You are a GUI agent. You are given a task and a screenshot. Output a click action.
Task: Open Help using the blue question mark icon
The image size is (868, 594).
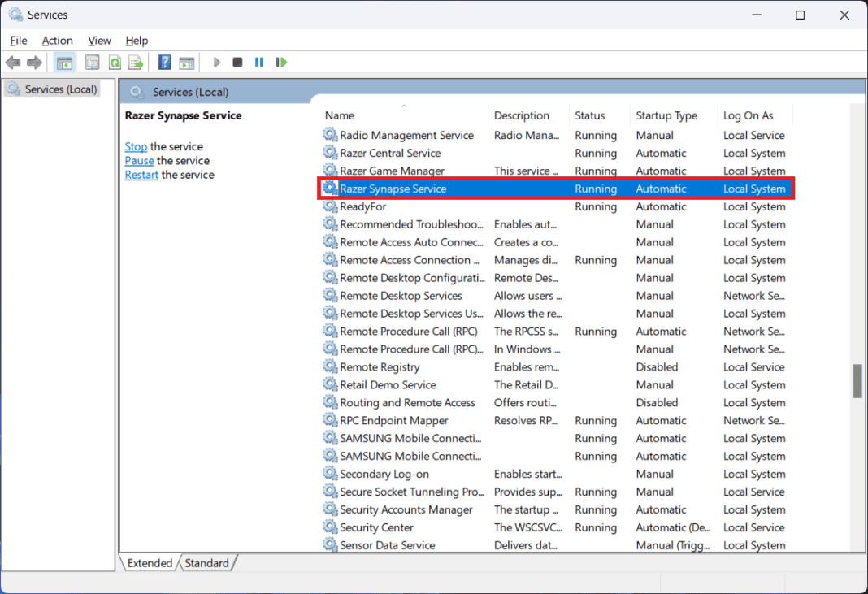tap(164, 62)
